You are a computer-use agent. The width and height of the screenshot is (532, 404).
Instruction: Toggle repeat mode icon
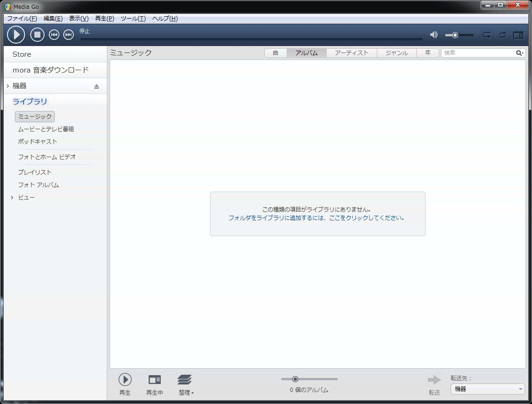click(487, 35)
